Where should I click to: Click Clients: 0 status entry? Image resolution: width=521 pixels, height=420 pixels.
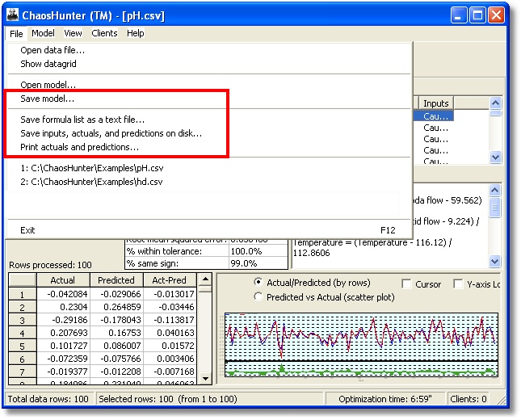[x=468, y=399]
